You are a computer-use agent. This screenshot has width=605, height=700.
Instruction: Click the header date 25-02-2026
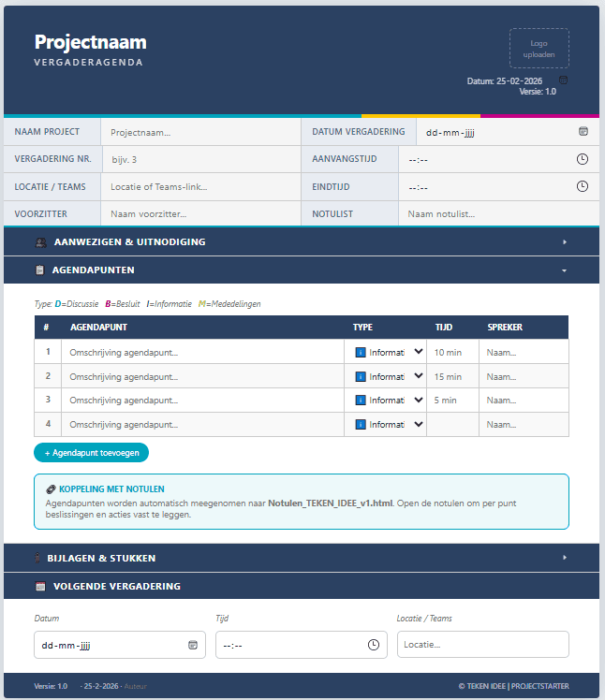(519, 80)
